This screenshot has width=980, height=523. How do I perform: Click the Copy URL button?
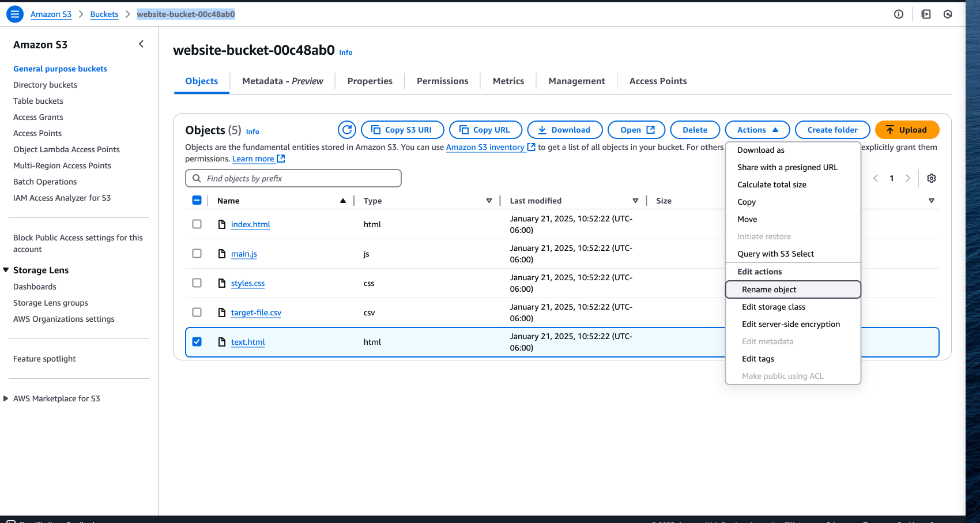485,130
